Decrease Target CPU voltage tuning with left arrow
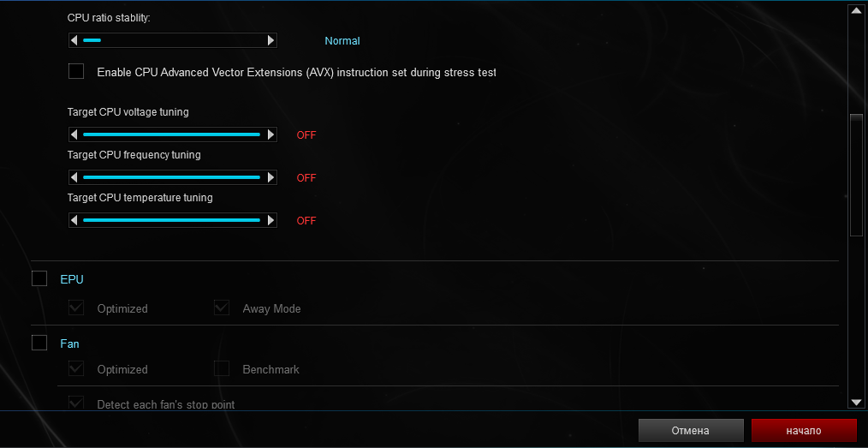The width and height of the screenshot is (868, 448). pyautogui.click(x=74, y=134)
